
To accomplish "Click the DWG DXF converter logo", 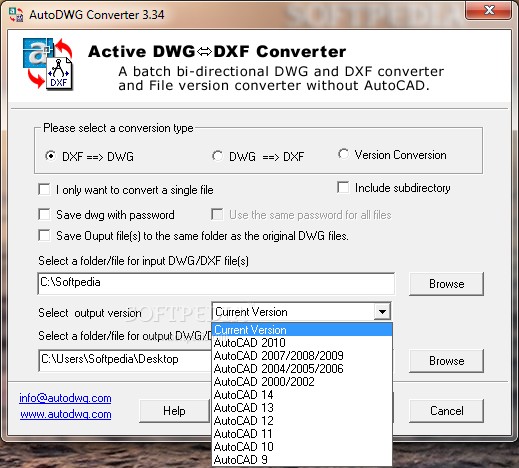I will click(48, 64).
